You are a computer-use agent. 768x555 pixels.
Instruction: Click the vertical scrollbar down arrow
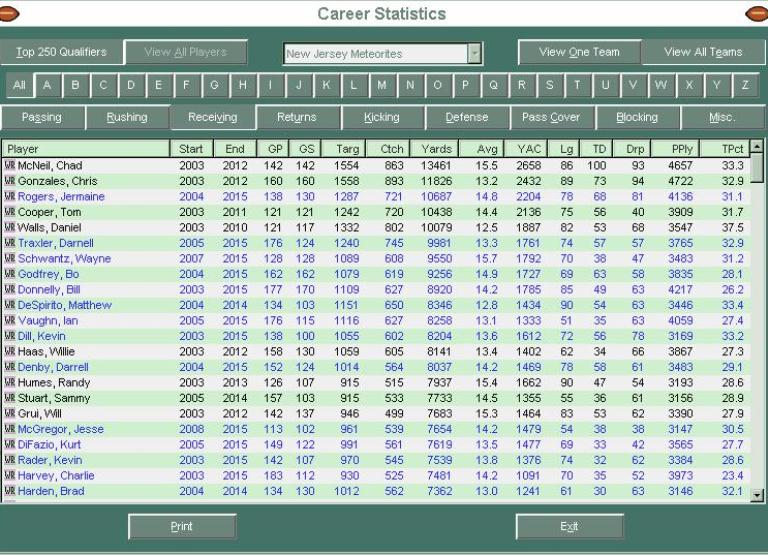[x=757, y=494]
